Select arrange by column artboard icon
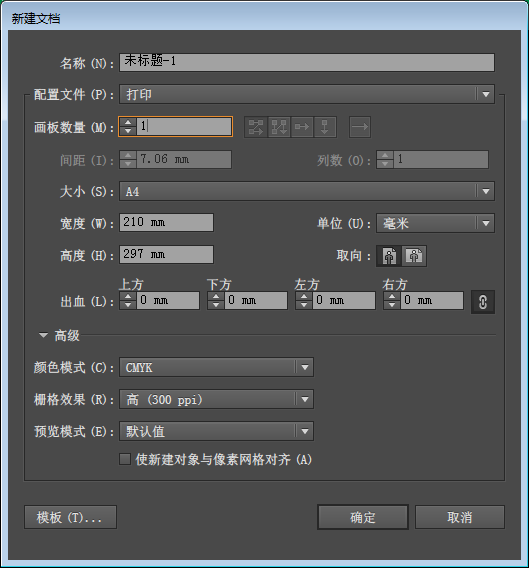 325,127
